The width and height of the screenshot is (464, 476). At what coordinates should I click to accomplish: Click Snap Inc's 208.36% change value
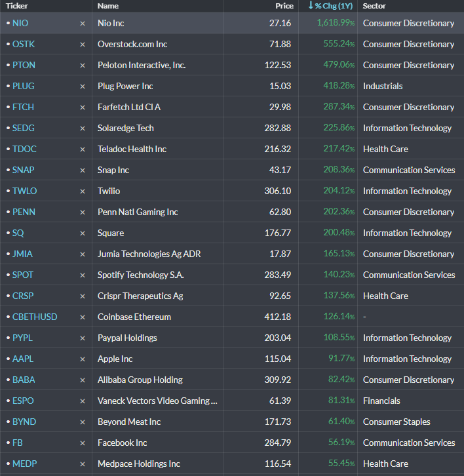339,170
